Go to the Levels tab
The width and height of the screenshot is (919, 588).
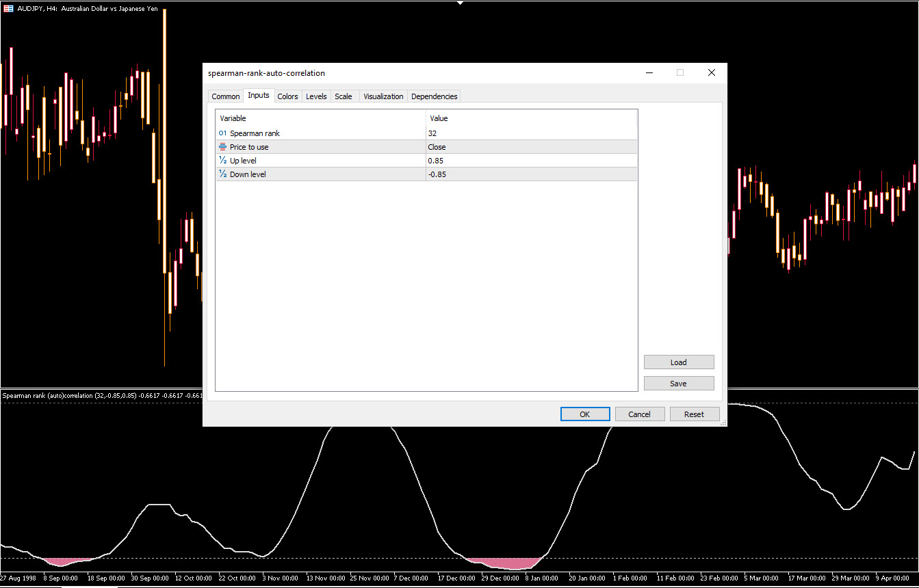pos(316,96)
